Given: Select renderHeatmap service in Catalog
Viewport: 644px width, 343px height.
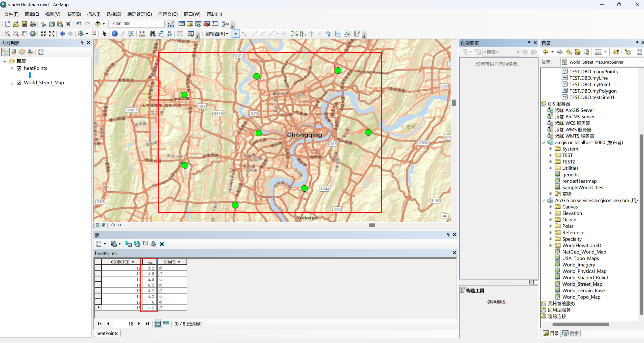Looking at the screenshot, I should tap(579, 181).
